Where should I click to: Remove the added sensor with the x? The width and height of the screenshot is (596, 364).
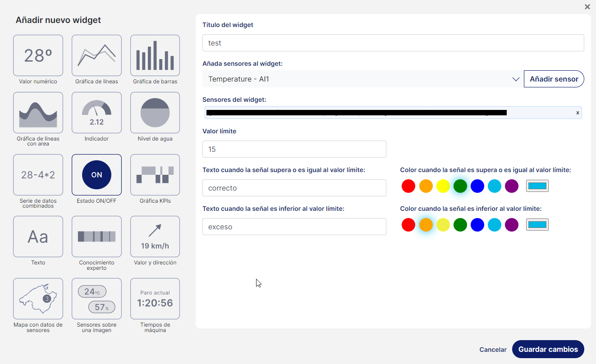click(578, 113)
